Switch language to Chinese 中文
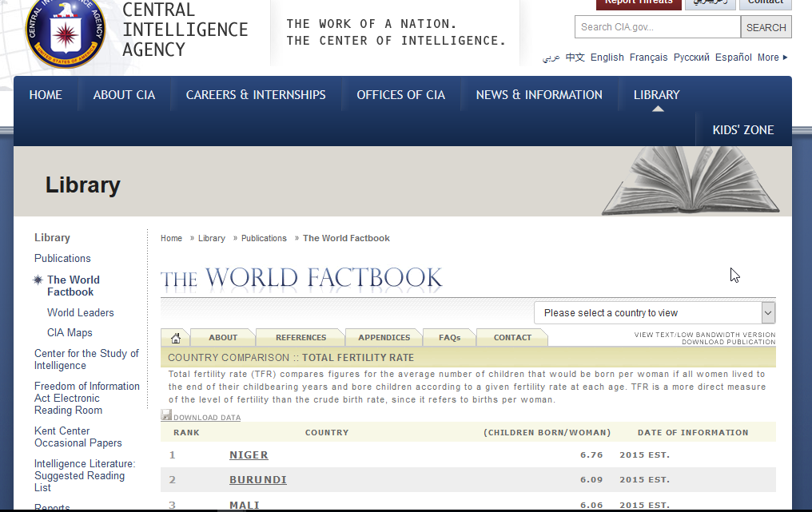The image size is (812, 512). (x=575, y=58)
